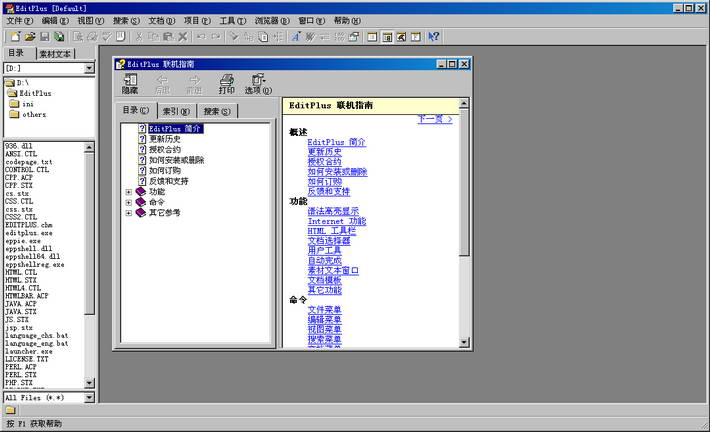Click the spell check checkmark toolbar icon
This screenshot has height=432, width=710.
(107, 37)
